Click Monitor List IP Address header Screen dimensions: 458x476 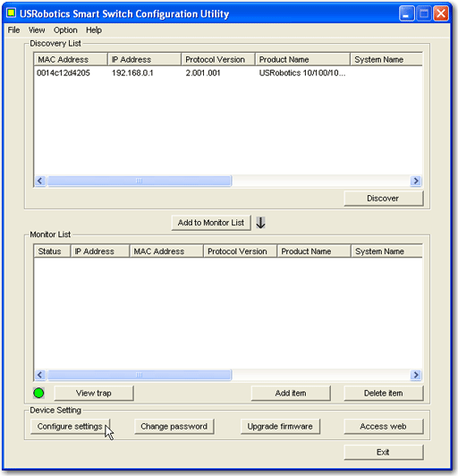point(100,251)
